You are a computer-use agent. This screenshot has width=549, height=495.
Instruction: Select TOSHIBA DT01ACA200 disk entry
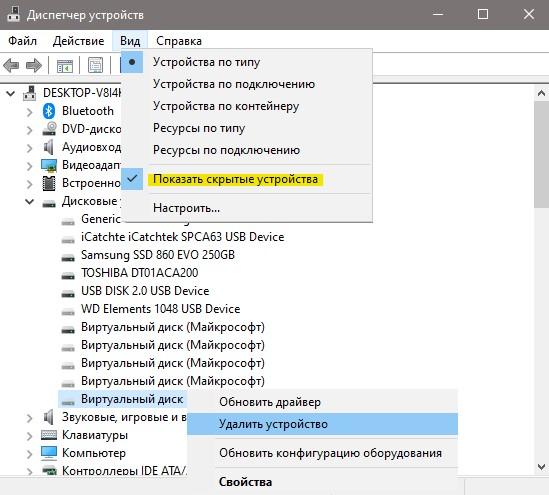[139, 273]
